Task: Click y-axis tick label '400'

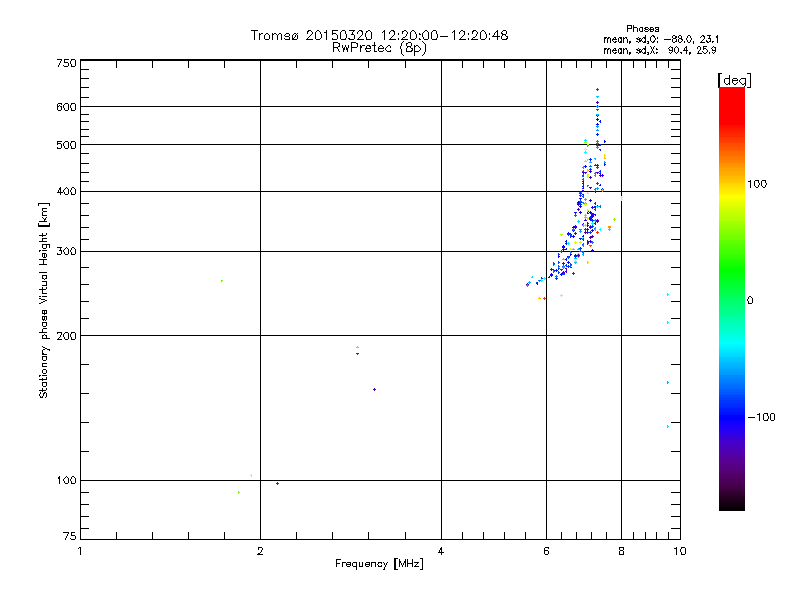Action: pos(67,192)
